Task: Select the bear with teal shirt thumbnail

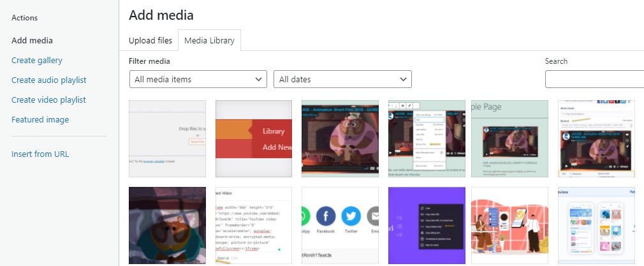Action: click(x=167, y=226)
